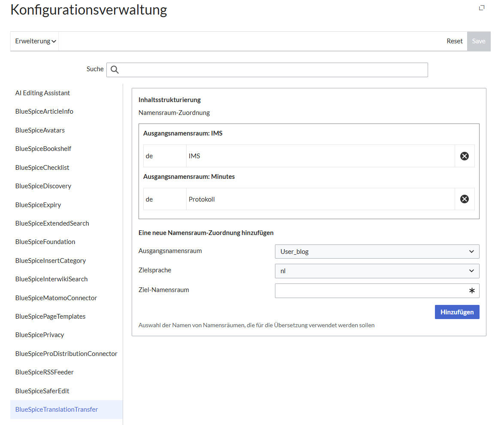504x425 pixels.
Task: Click the Hinzufügen button
Action: [457, 312]
